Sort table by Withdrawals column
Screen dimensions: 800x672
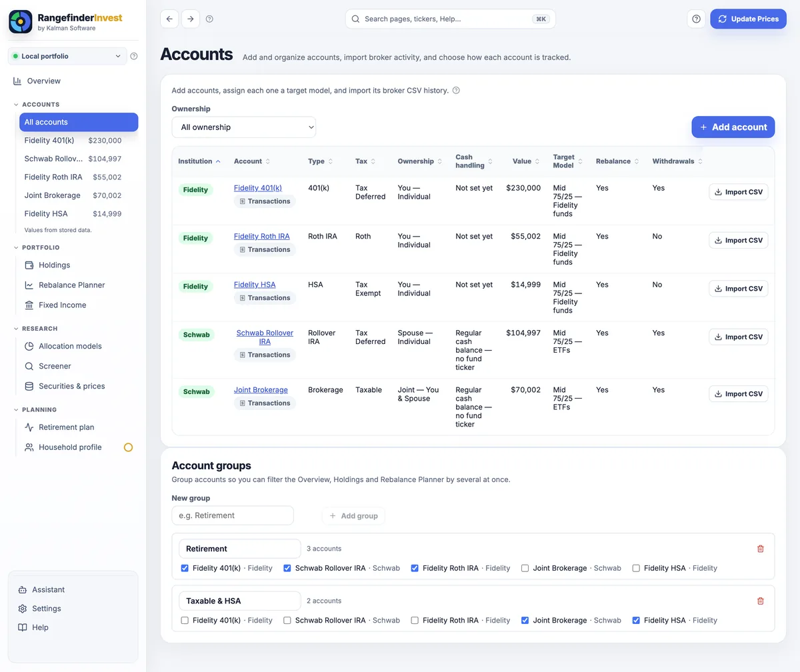677,161
